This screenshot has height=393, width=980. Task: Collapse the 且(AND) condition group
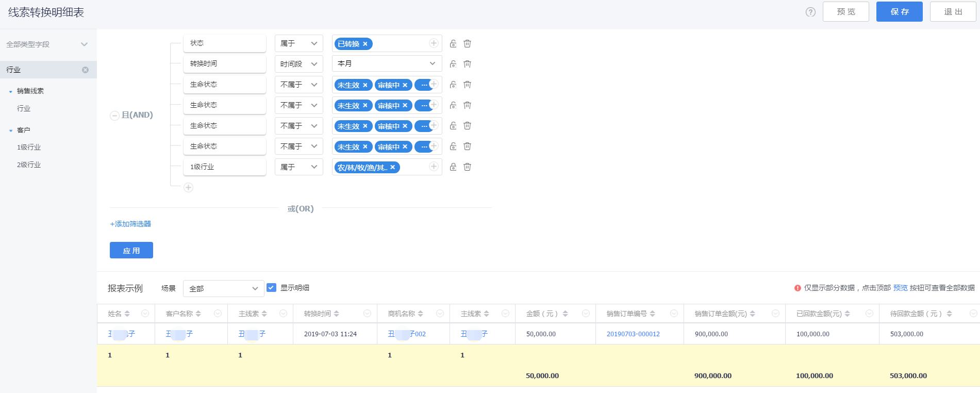click(114, 116)
